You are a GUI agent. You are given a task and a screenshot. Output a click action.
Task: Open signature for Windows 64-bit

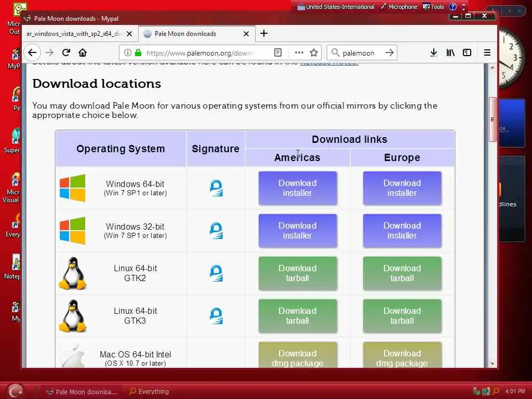tap(216, 188)
